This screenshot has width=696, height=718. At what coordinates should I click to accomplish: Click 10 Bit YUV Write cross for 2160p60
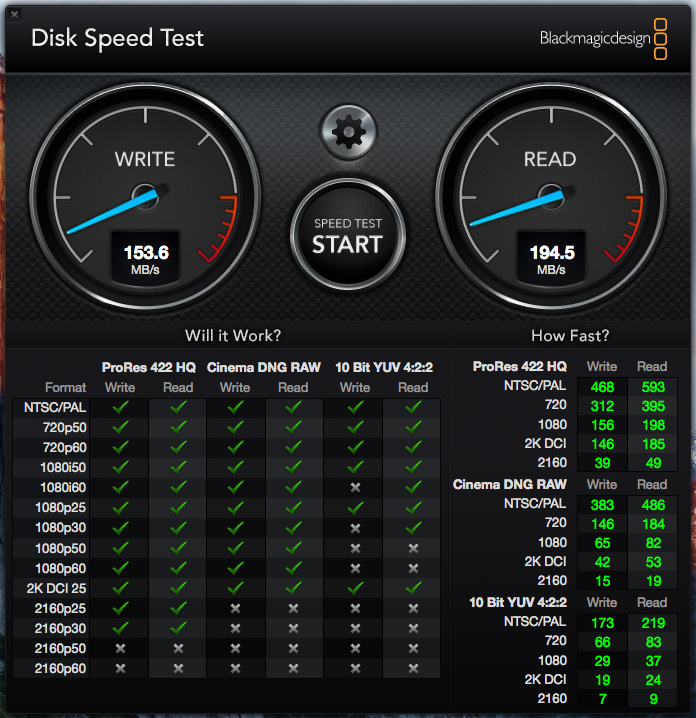[355, 668]
